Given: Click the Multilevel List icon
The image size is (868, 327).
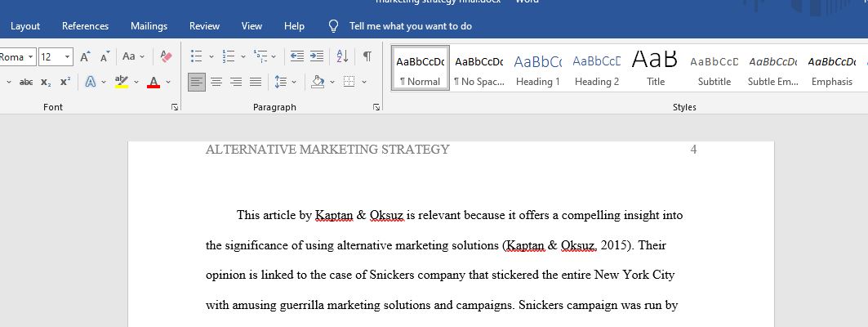Looking at the screenshot, I should point(260,56).
